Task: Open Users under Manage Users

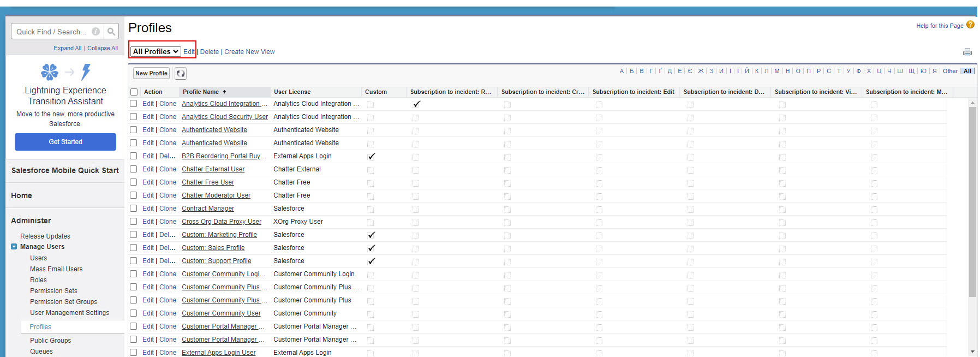Action: point(38,258)
